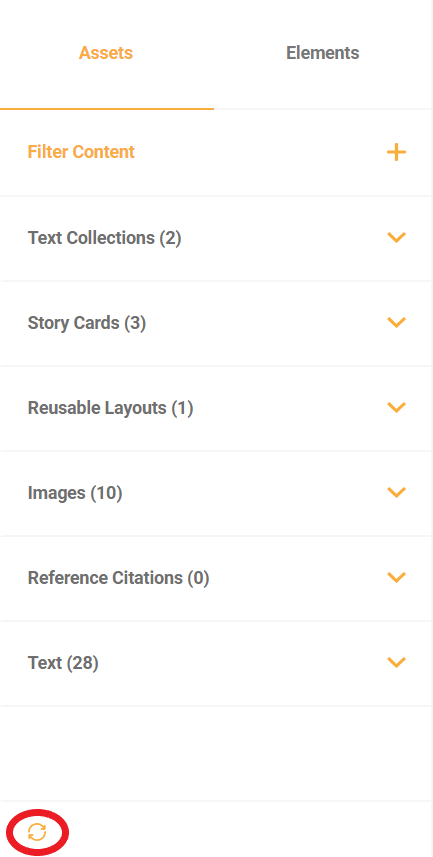Screen dimensions: 433x857
Task: Click the Reference Citations (0) heading
Action: [x=119, y=578]
